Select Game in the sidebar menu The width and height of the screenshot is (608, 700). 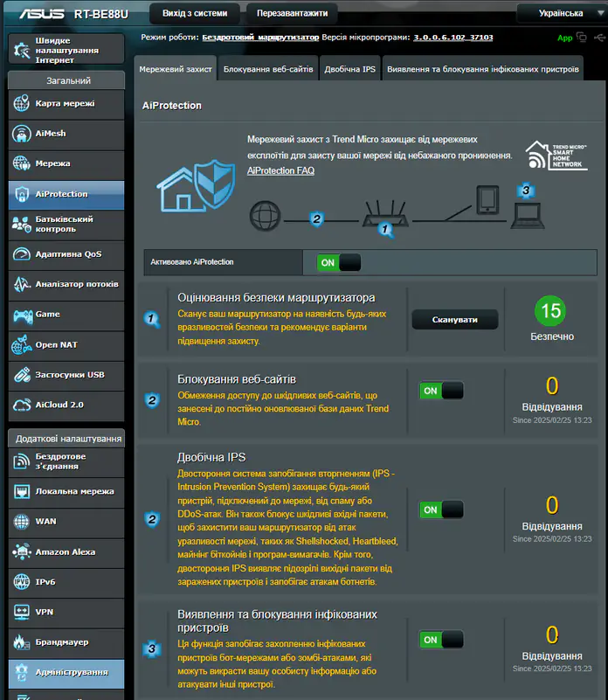click(x=66, y=315)
